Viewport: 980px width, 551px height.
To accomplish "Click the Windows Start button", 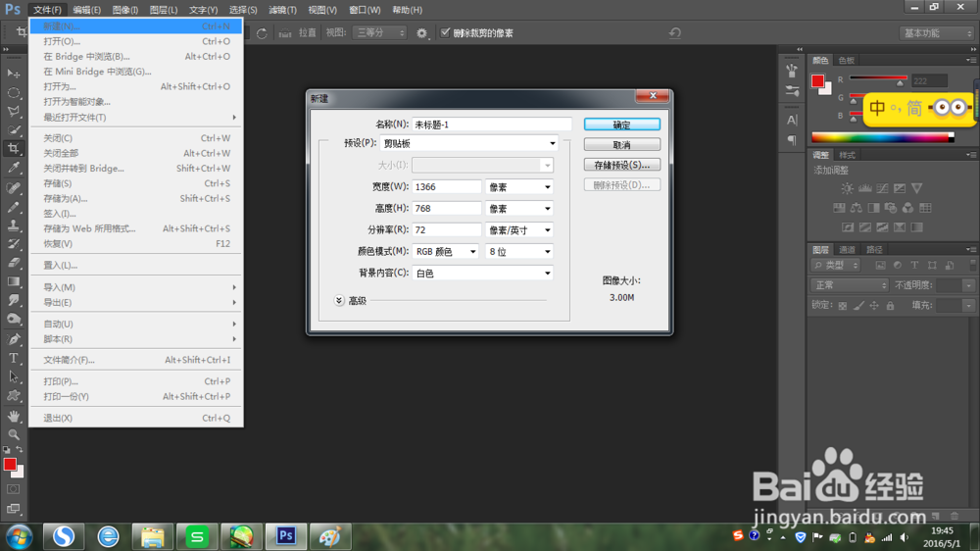I will (x=19, y=536).
